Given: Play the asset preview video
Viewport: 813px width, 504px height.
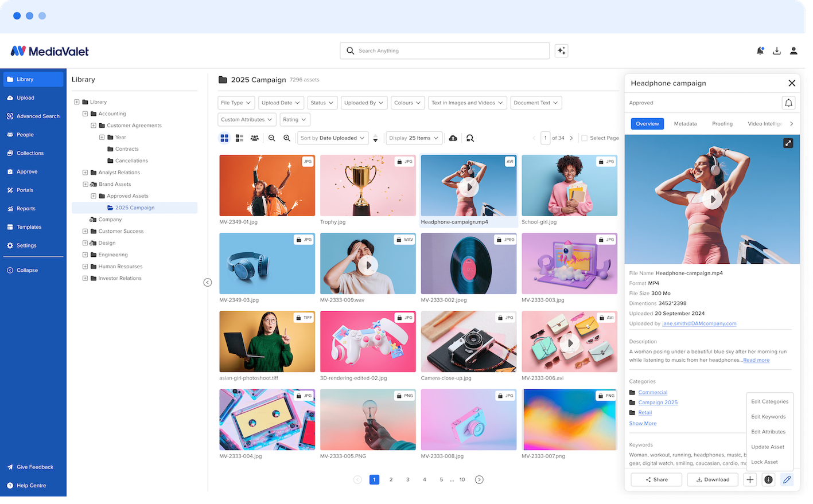Looking at the screenshot, I should pyautogui.click(x=713, y=200).
